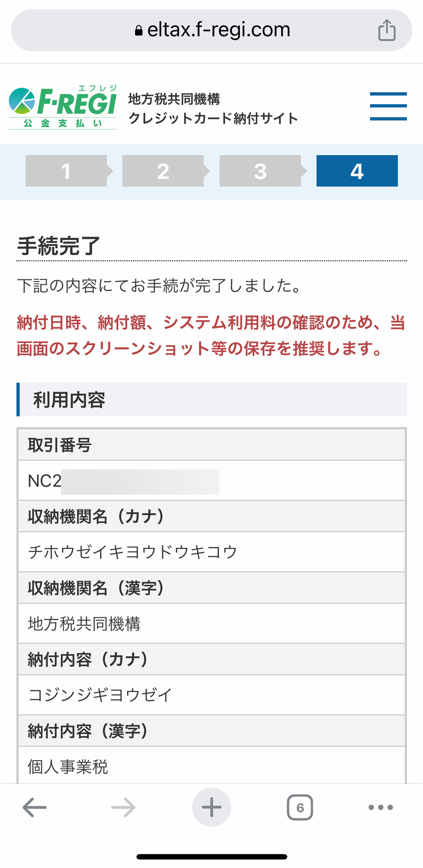Image resolution: width=423 pixels, height=868 pixels.
Task: Open a new tab with plus button
Action: (211, 807)
